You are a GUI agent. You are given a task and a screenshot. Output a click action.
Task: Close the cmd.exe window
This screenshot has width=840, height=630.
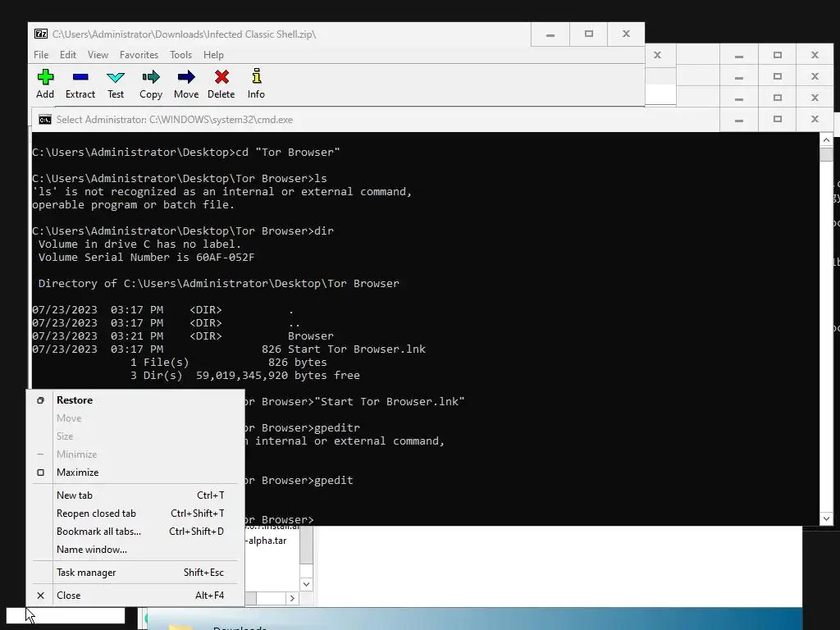coord(815,120)
